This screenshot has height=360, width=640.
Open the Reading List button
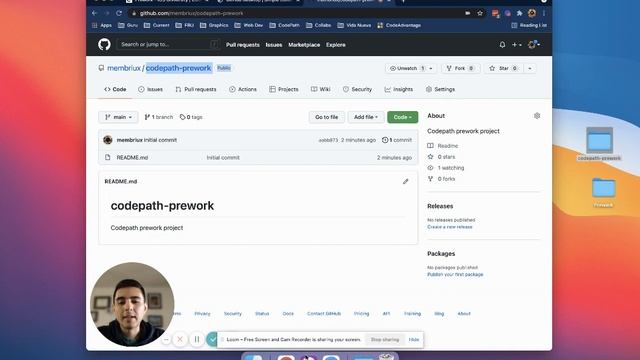[529, 25]
